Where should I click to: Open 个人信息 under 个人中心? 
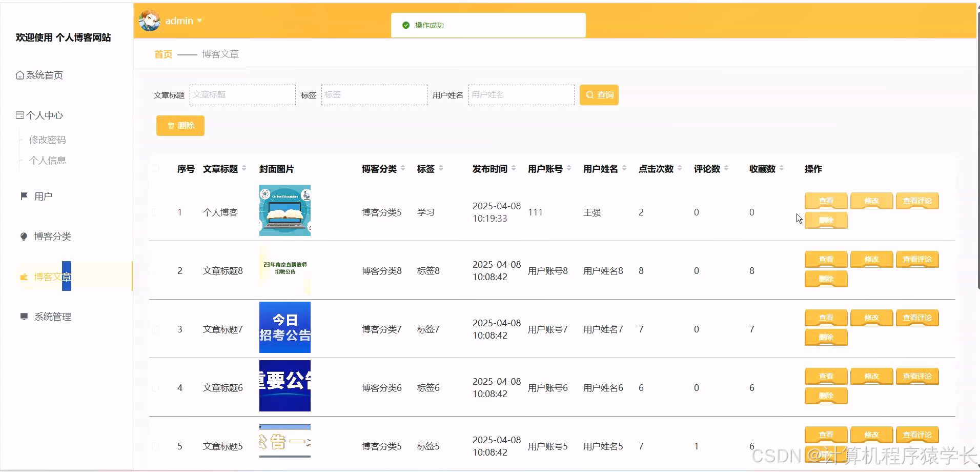tap(48, 160)
